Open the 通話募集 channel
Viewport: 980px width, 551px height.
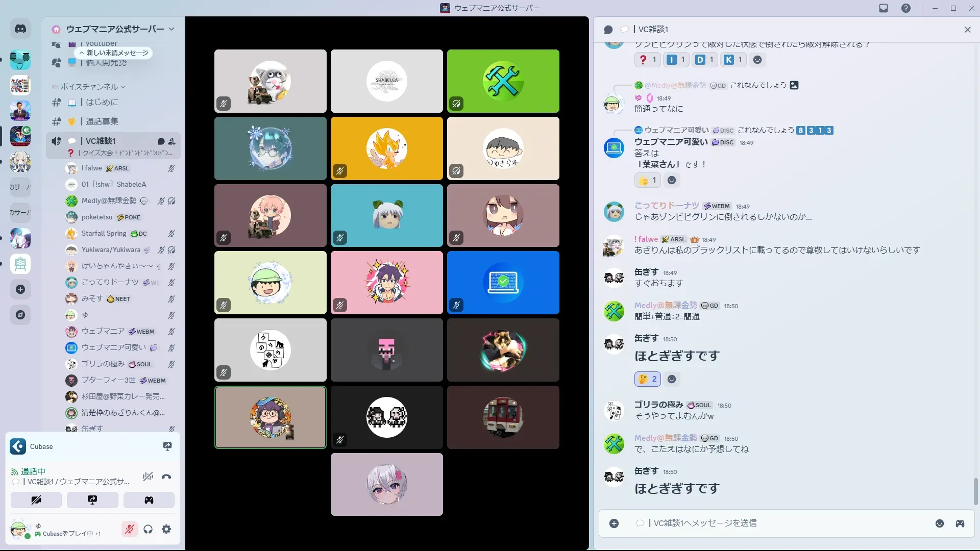pos(102,121)
